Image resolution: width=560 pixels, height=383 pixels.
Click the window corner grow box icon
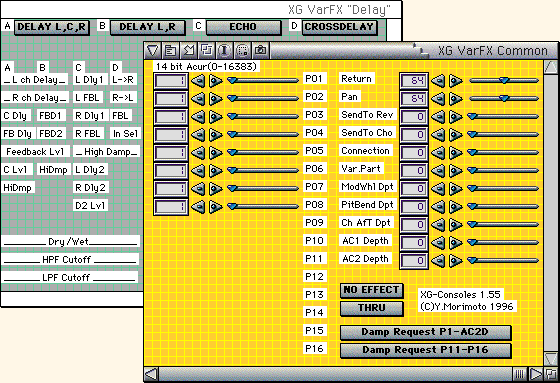[551, 374]
